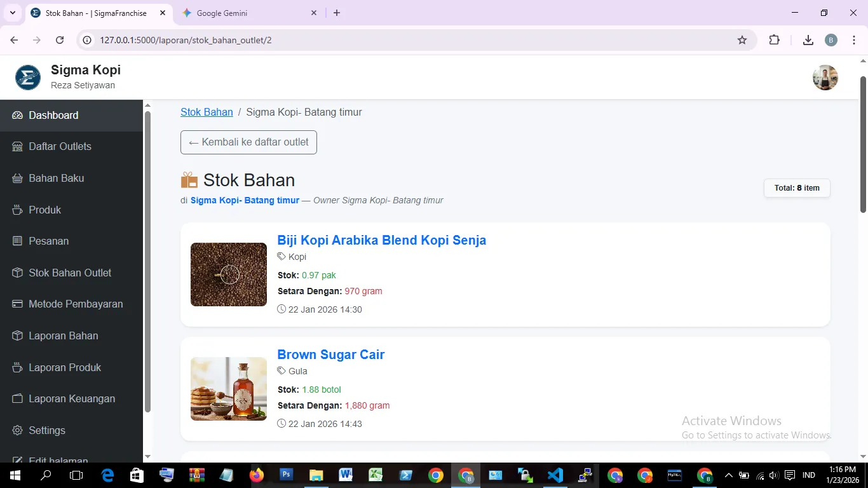Open the user profile avatar
Screen dimensions: 868x488
pyautogui.click(x=825, y=78)
